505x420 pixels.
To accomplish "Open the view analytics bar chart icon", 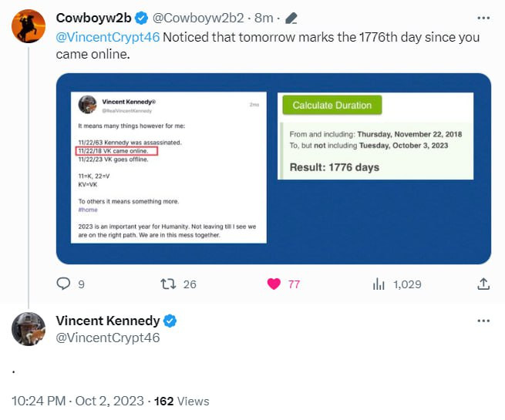I will [x=379, y=284].
